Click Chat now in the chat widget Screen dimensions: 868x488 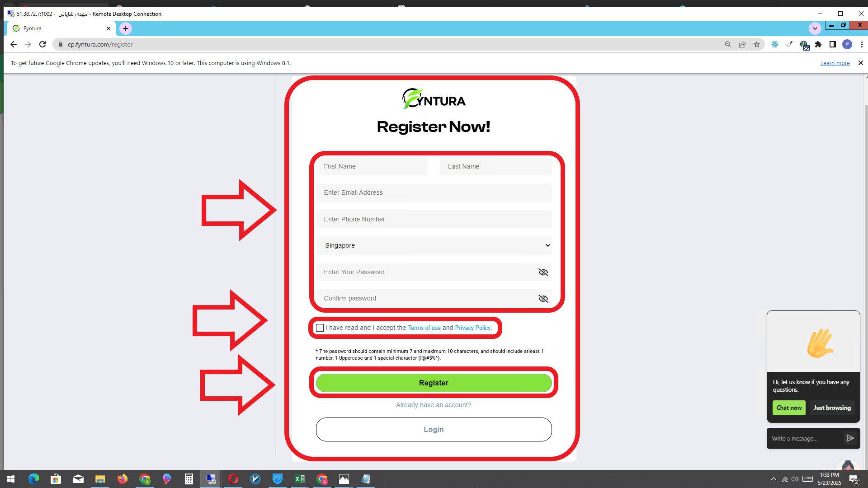(x=789, y=408)
